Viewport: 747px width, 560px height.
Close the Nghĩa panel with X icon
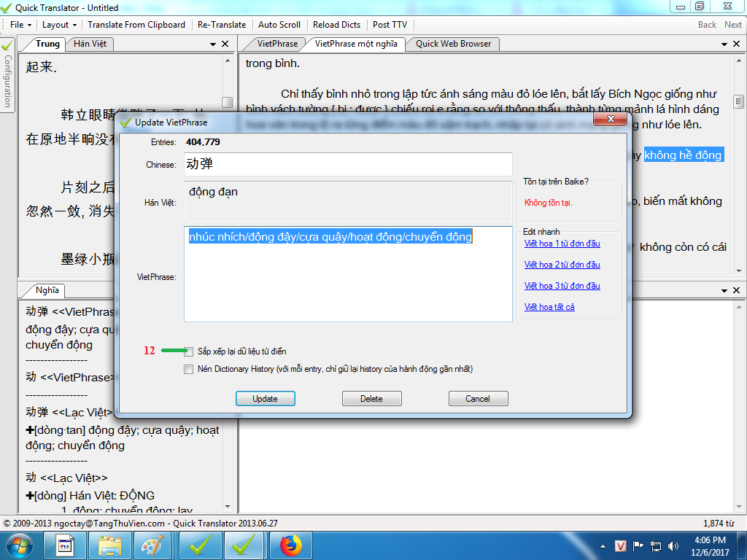tap(225, 289)
